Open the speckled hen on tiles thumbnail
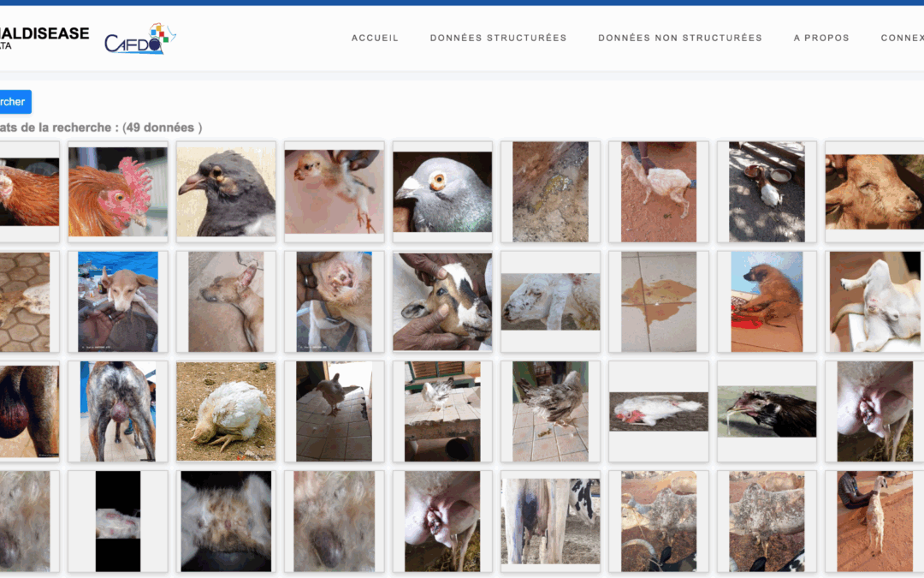 [x=550, y=411]
